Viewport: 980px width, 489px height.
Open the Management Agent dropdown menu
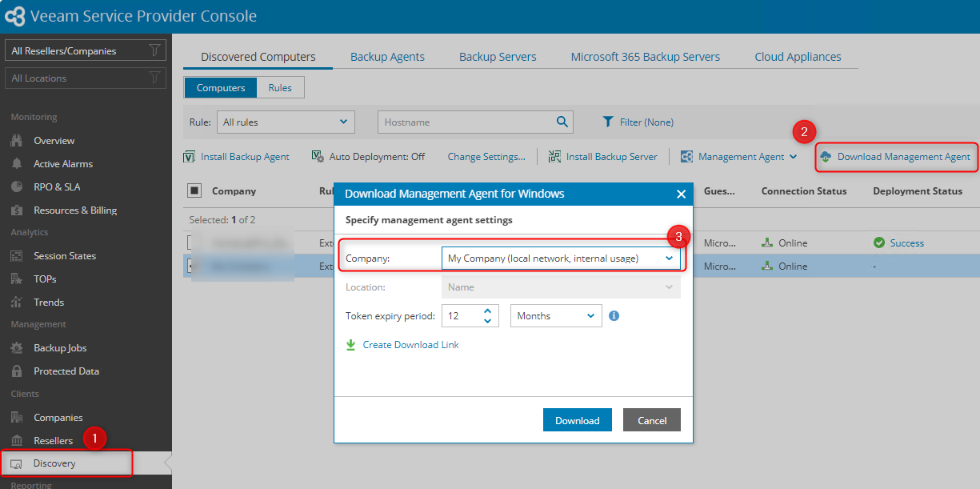[x=738, y=157]
